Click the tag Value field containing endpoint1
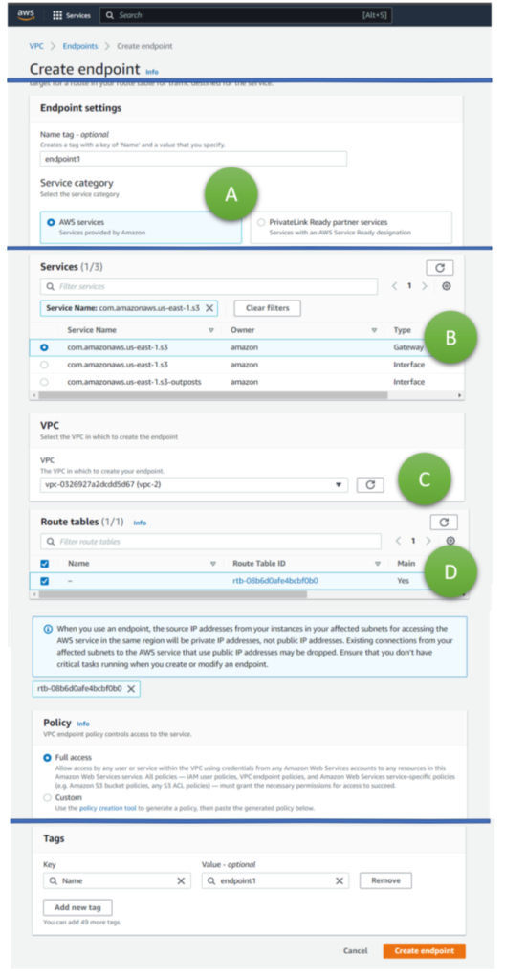Viewport: 505px width, 980px height. [275, 880]
